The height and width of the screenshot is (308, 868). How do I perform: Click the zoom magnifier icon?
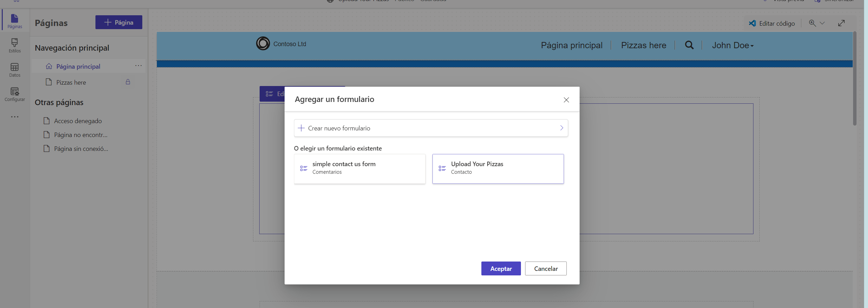[x=812, y=23]
